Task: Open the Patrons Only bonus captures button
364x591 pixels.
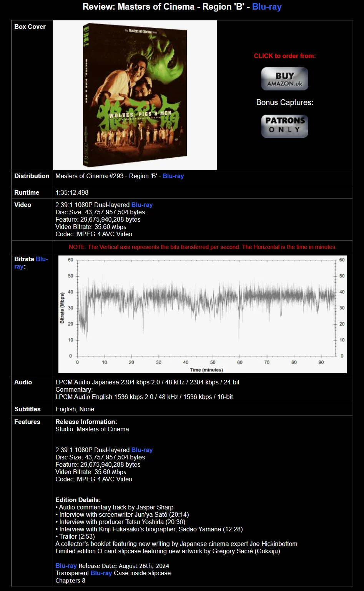Action: tap(285, 126)
